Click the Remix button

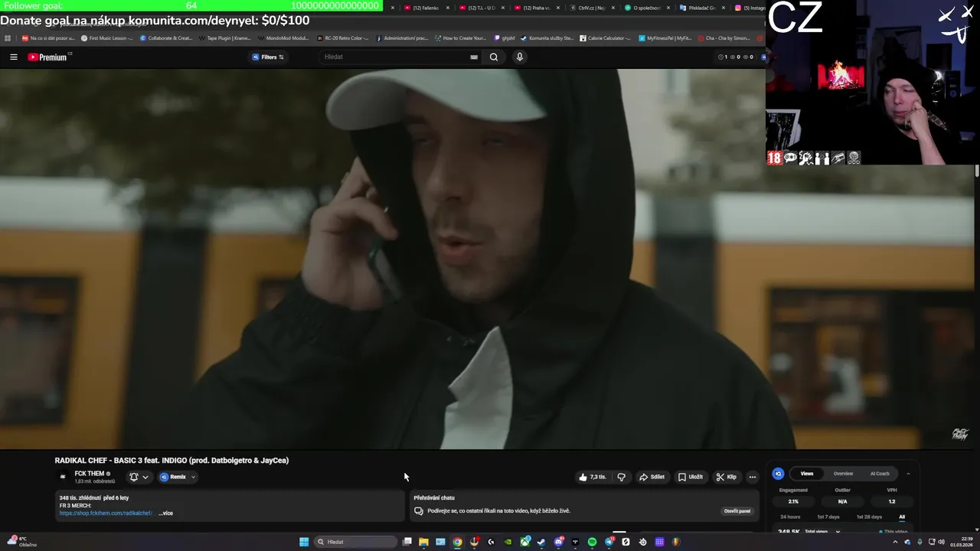(x=173, y=477)
